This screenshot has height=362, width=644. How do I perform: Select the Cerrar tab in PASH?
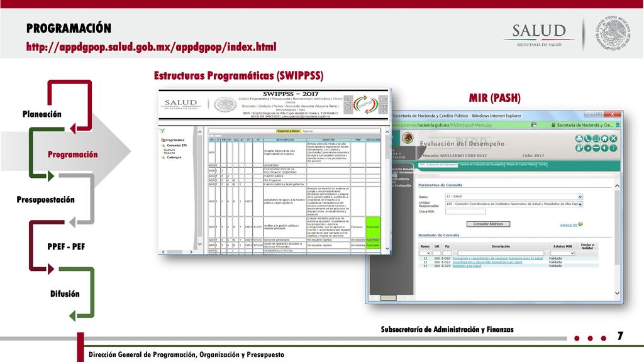point(542,165)
